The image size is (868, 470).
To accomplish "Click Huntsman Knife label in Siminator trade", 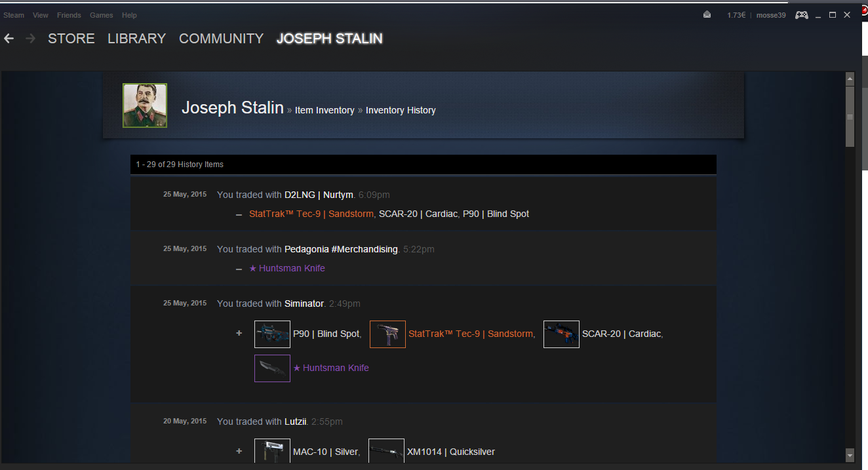I will pyautogui.click(x=331, y=368).
